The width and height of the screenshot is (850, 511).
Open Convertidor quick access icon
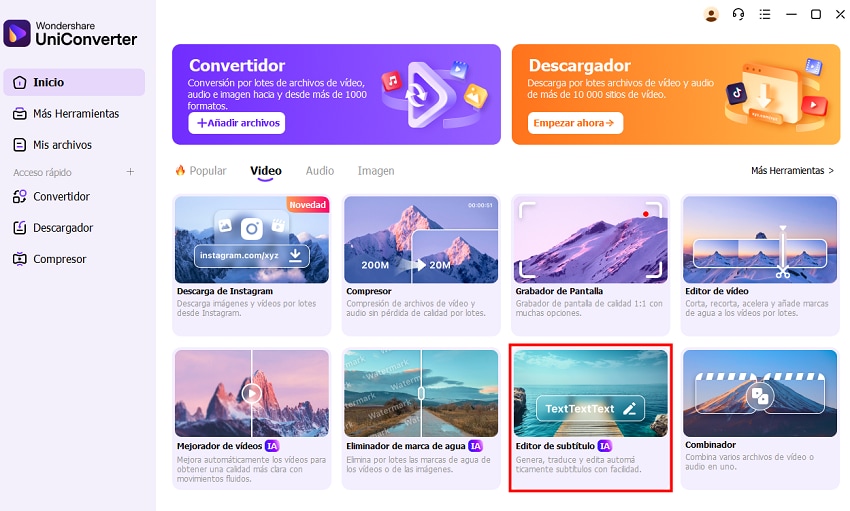tap(20, 197)
